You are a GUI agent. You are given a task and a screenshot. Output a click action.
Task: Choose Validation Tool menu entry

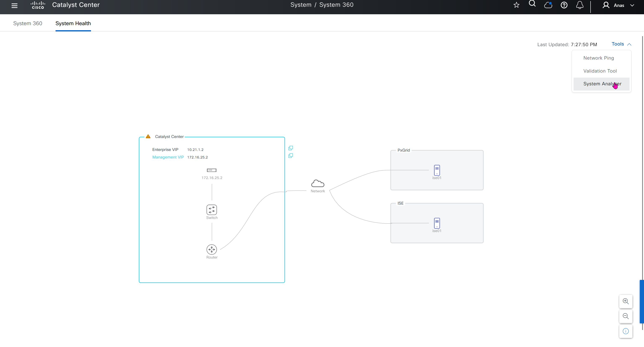(600, 71)
